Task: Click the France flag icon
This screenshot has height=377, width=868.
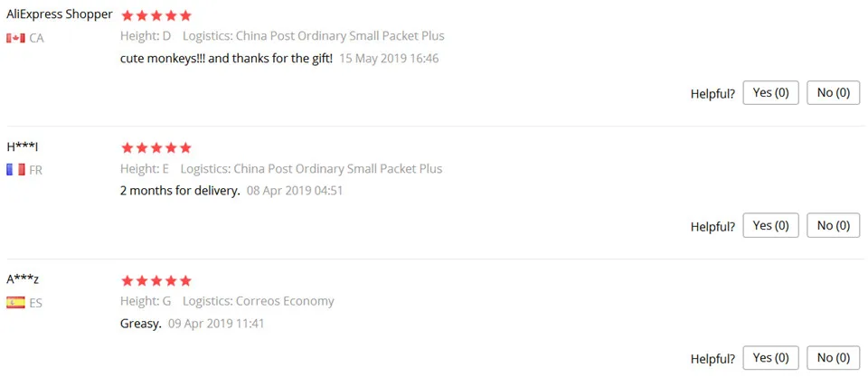Action: 15,171
